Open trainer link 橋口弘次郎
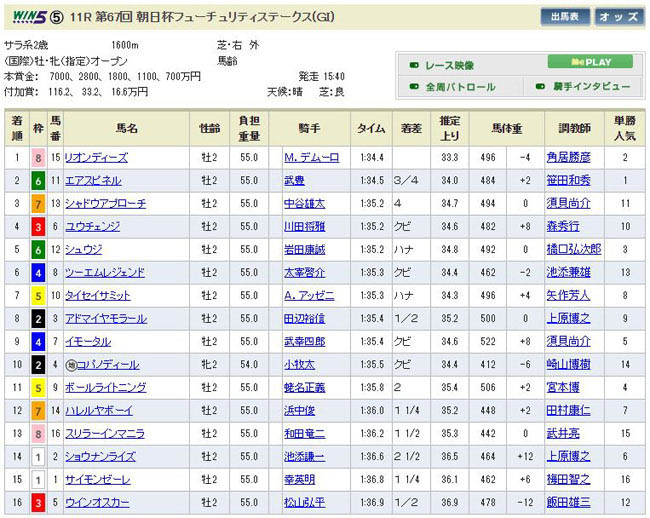The height and width of the screenshot is (518, 650). 600,249
